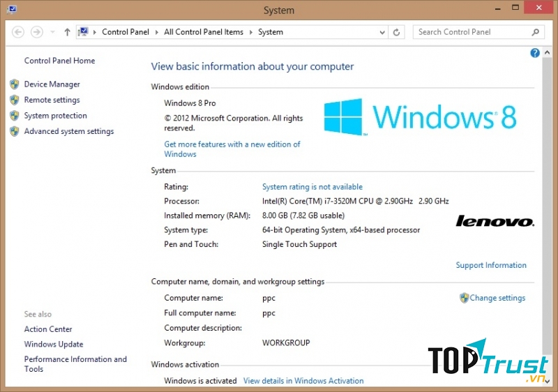This screenshot has height=392, width=558.
Task: Open Support Information link
Action: [x=491, y=265]
